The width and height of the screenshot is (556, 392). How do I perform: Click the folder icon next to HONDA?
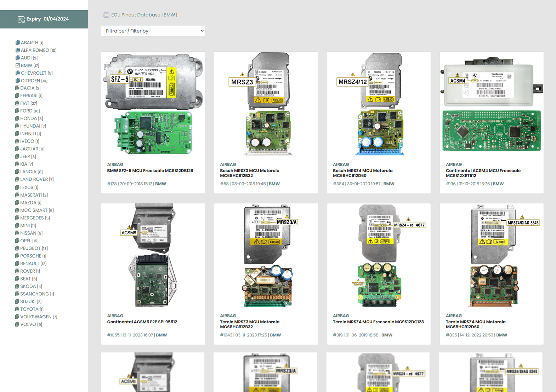click(x=17, y=119)
